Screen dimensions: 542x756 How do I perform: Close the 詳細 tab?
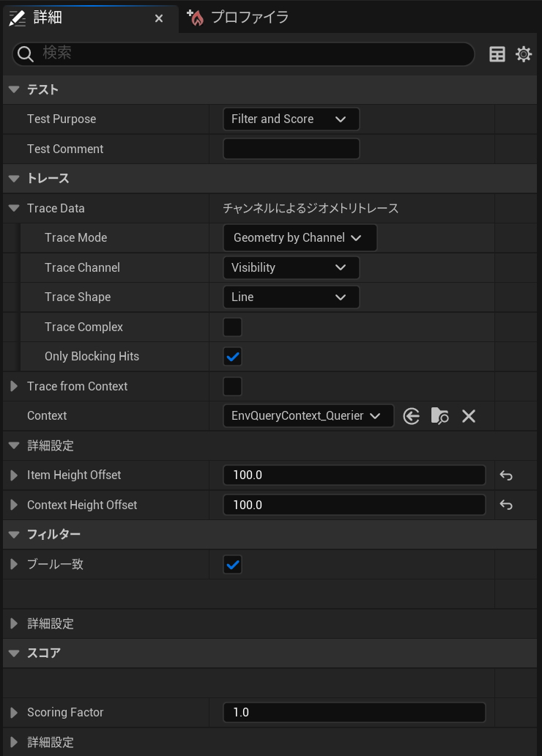click(x=159, y=18)
